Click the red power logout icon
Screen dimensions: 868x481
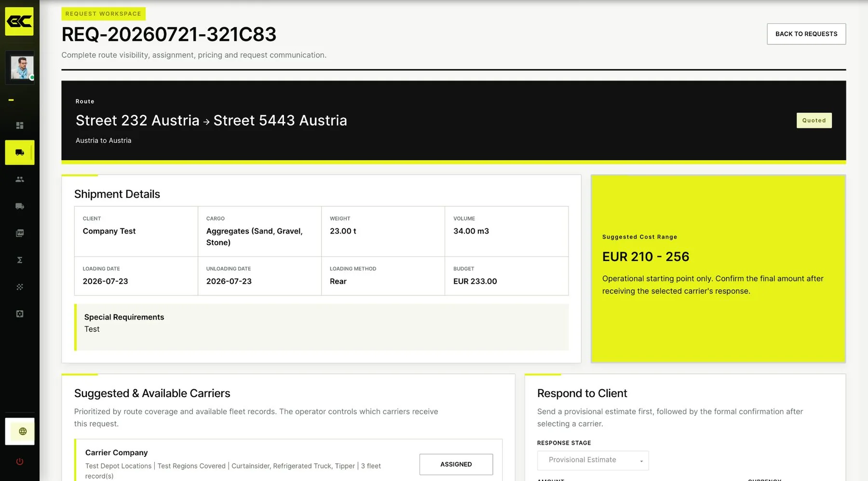pyautogui.click(x=20, y=462)
